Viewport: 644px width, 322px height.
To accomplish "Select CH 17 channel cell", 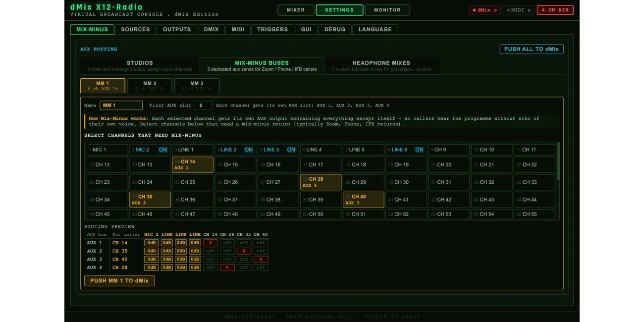I will (x=321, y=164).
